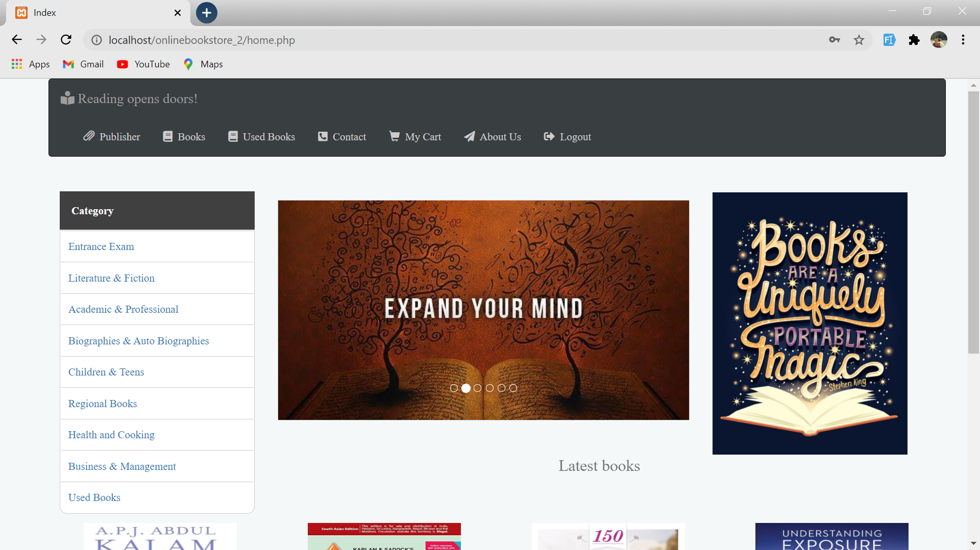Click the Publisher paperclip icon

[x=88, y=136]
